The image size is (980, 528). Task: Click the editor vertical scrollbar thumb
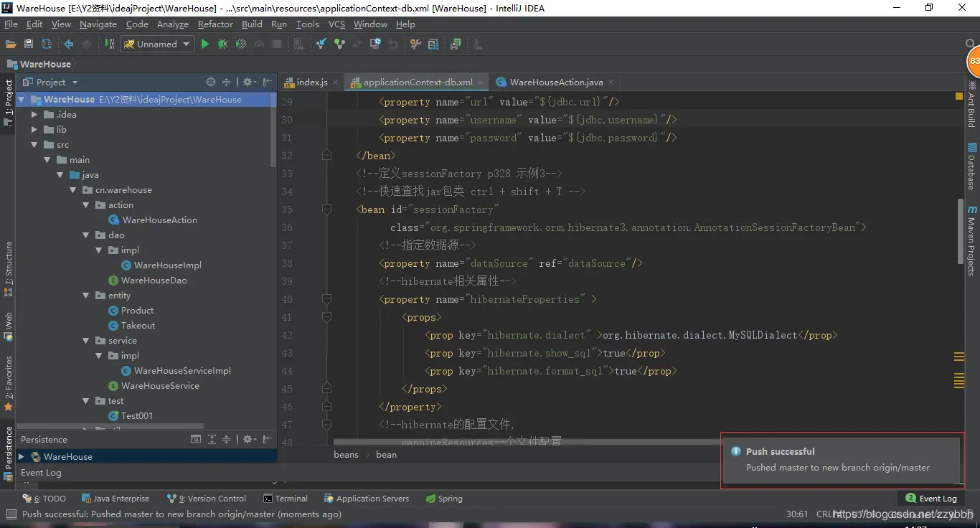pyautogui.click(x=961, y=231)
